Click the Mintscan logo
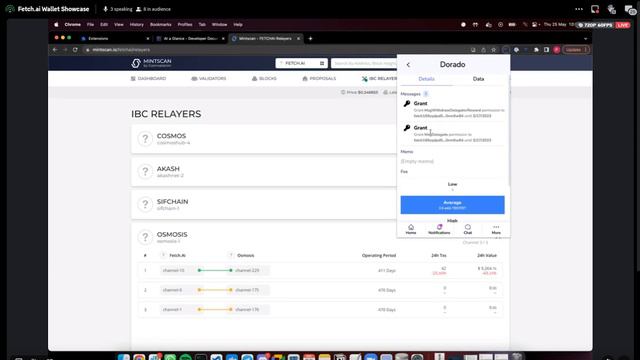 151,63
